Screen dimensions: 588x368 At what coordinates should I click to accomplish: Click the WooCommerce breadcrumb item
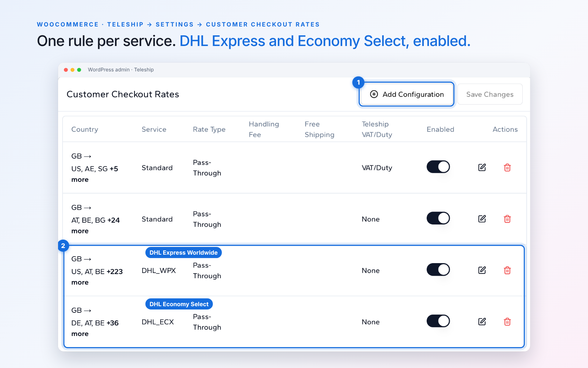click(68, 25)
